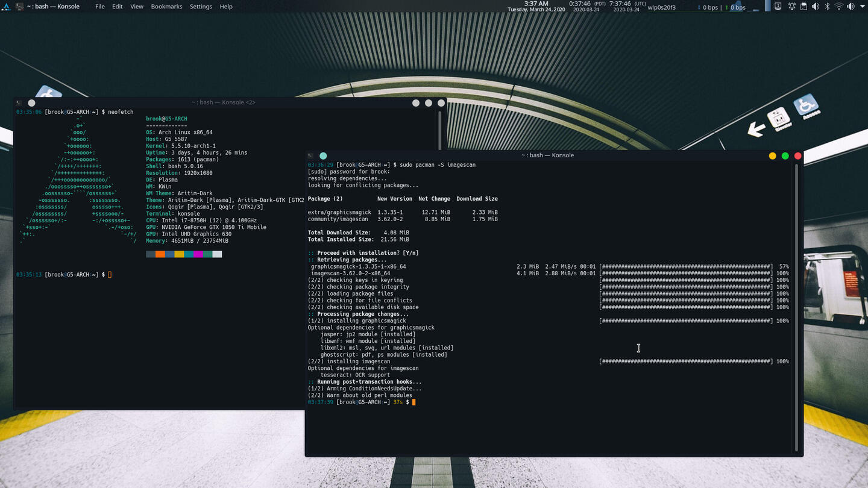Click the 'extra/graphicsmagick' package row
Screen dimensions: 868x488
point(403,212)
